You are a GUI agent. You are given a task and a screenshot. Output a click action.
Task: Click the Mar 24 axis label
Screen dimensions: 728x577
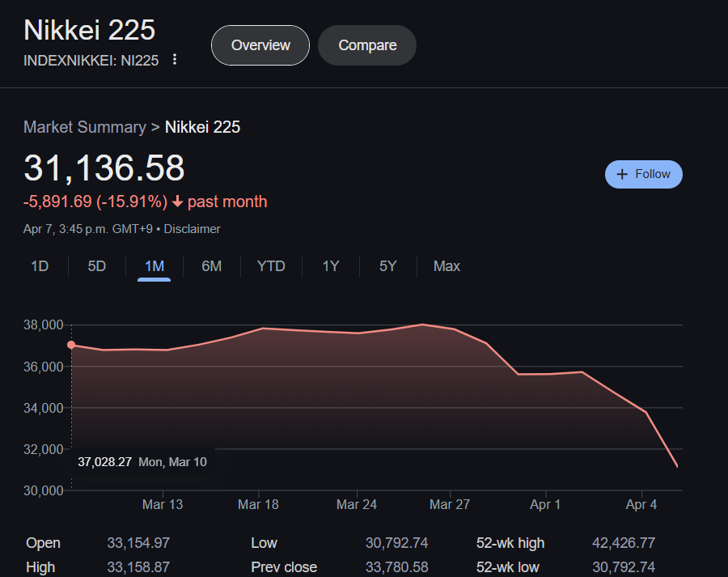click(357, 504)
